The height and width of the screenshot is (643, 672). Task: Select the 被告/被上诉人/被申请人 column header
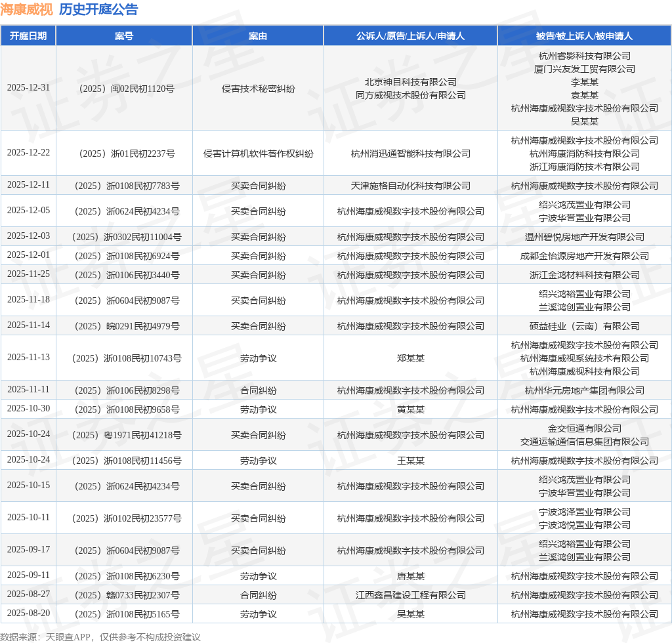584,36
